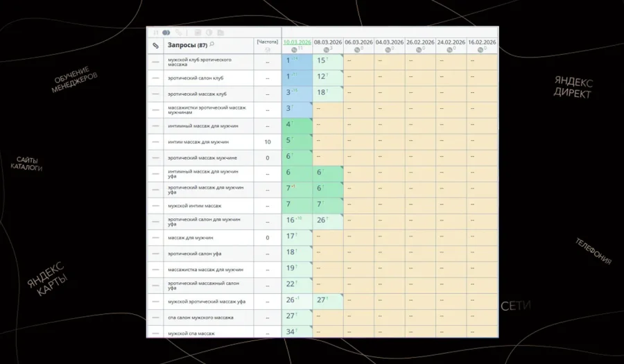Viewport: 624px width, 364px height.
Task: Click the square table icon in the toolbar
Action: click(x=198, y=33)
